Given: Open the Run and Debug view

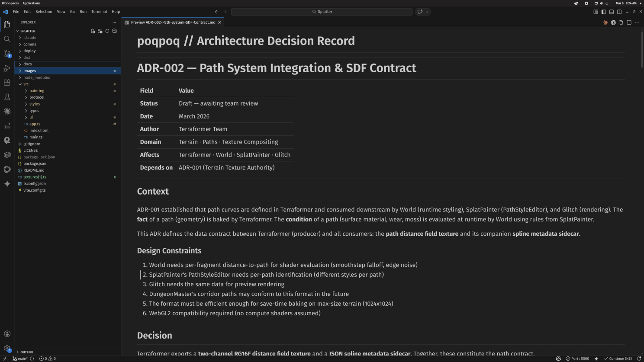Looking at the screenshot, I should [x=7, y=68].
